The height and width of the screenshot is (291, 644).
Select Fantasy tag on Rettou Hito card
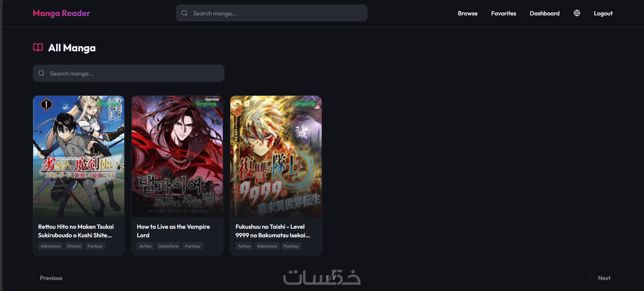point(95,246)
